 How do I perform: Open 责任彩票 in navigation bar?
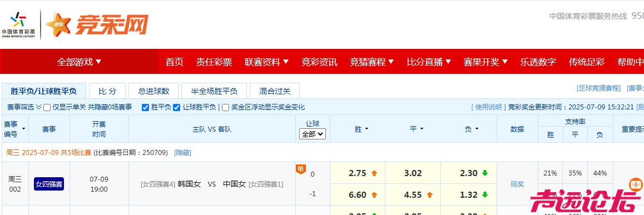(214, 62)
